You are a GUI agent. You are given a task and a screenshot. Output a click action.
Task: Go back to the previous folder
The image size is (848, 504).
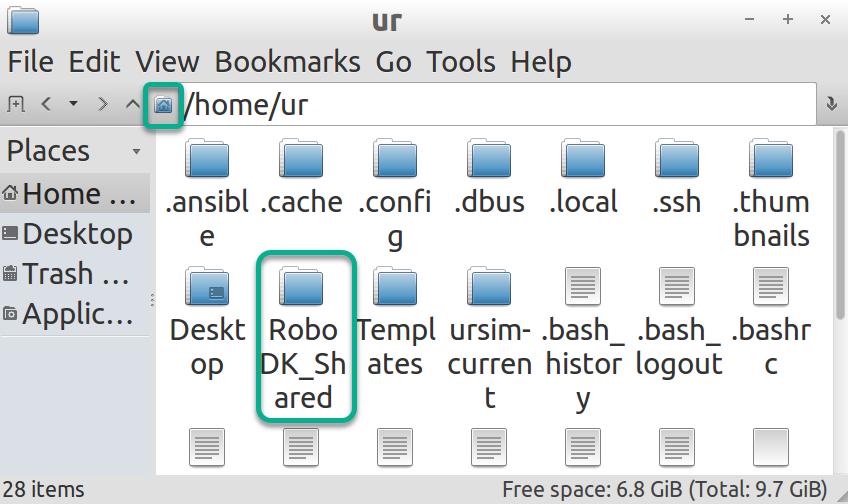[x=46, y=104]
